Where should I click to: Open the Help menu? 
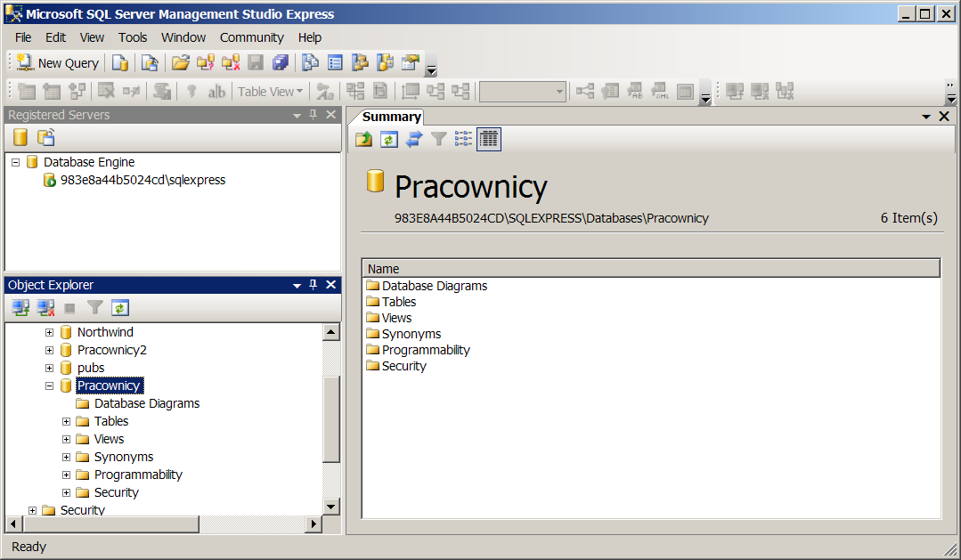310,37
